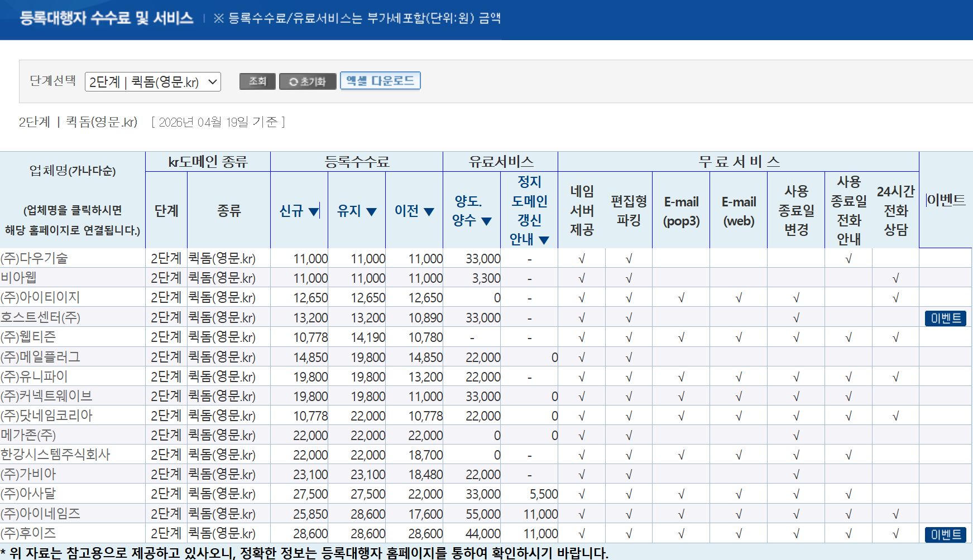Open (주)다우기술 company link

34,258
